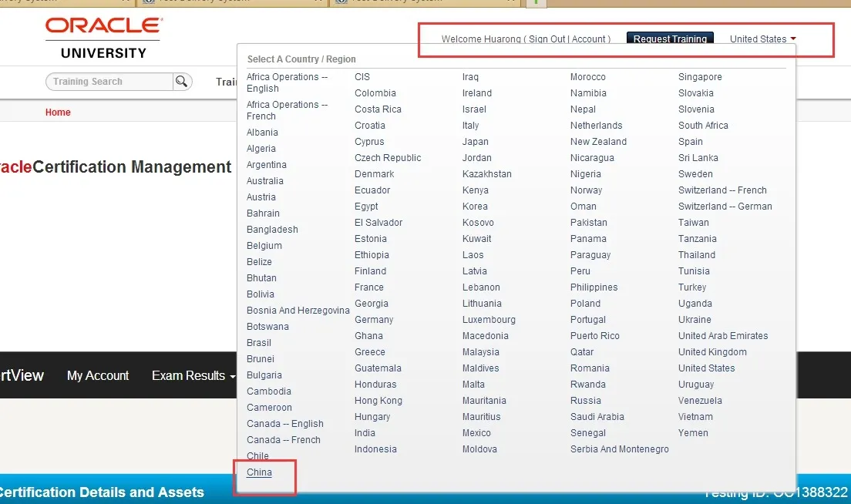Choose Costa Rica from the list
The image size is (851, 504).
pos(378,109)
